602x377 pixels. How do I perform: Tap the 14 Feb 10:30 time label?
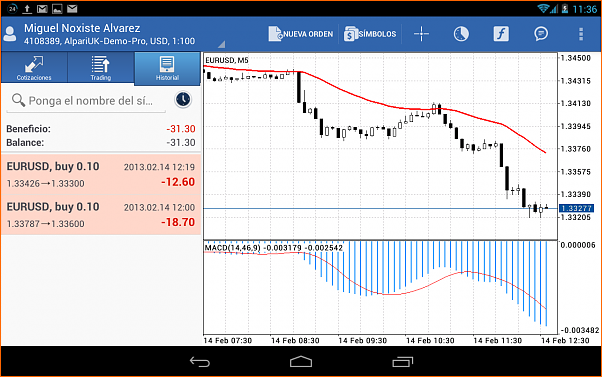430,341
